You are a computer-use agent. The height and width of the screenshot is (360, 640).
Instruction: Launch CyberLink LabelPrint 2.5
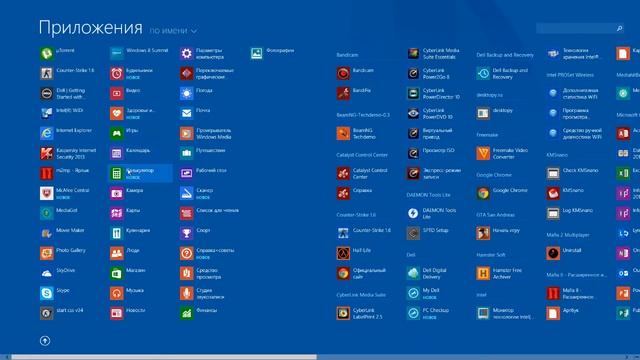pyautogui.click(x=360, y=313)
